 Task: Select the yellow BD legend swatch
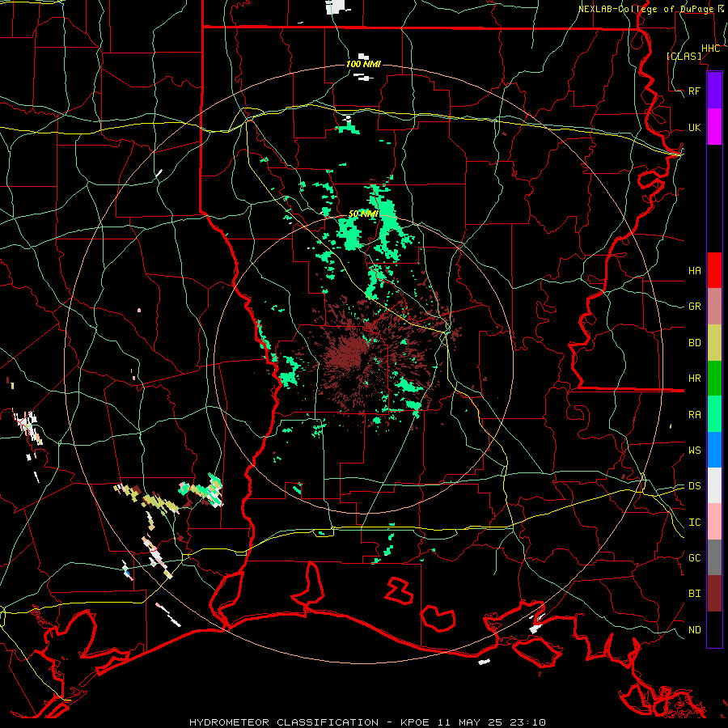click(x=714, y=343)
